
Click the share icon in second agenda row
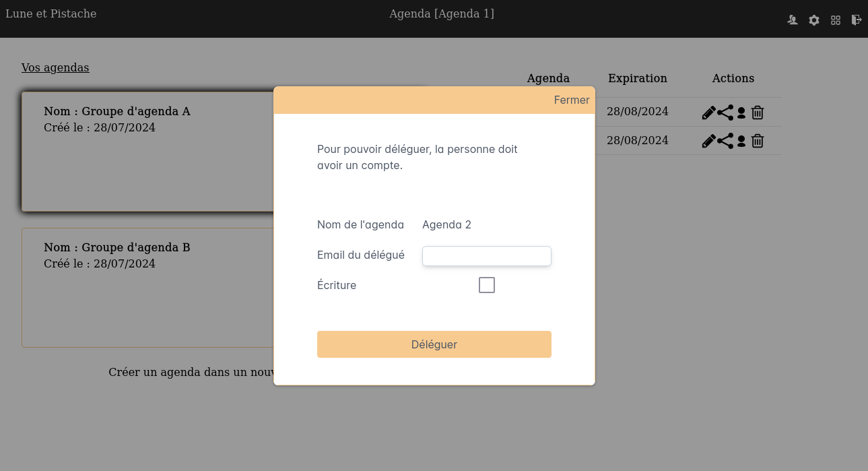click(725, 141)
